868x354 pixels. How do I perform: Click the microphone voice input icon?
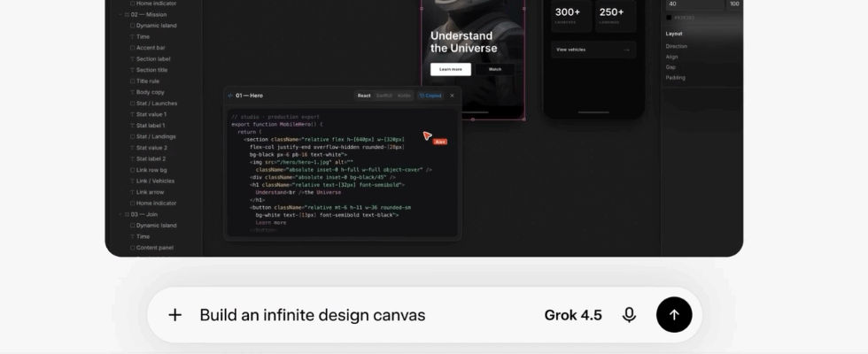tap(629, 315)
